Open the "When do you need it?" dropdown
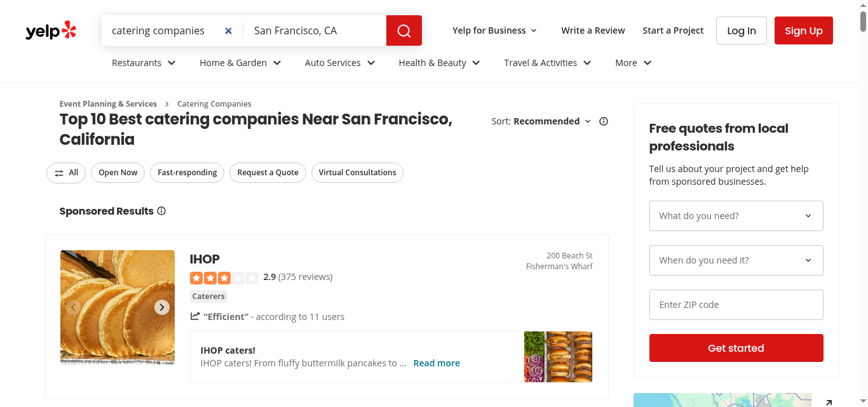The height and width of the screenshot is (407, 868). (736, 260)
